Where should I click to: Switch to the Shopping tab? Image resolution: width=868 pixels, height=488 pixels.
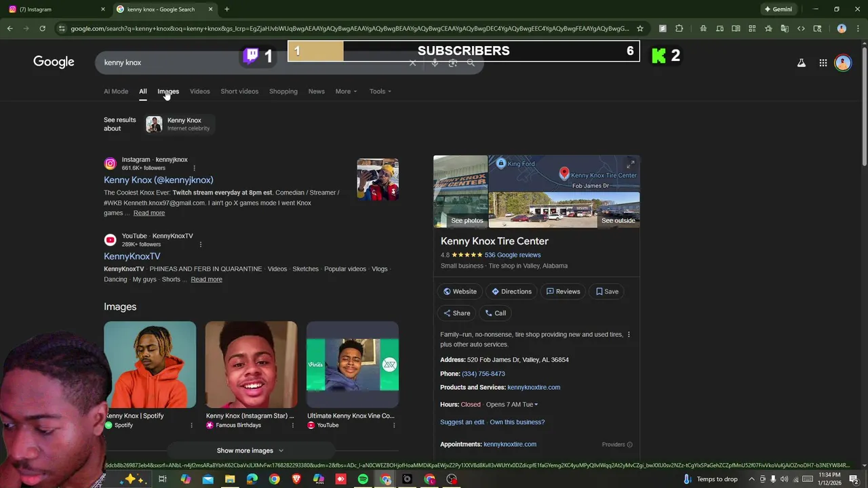click(x=283, y=91)
